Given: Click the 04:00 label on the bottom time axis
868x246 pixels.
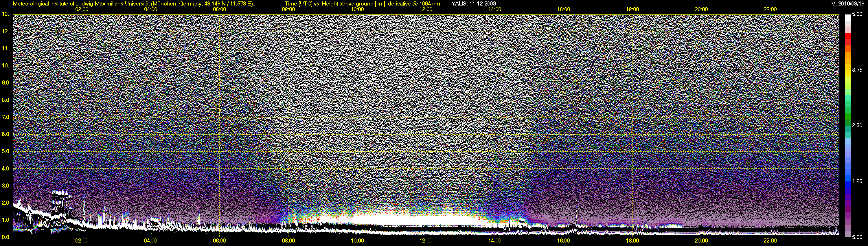Looking at the screenshot, I should pos(151,241).
